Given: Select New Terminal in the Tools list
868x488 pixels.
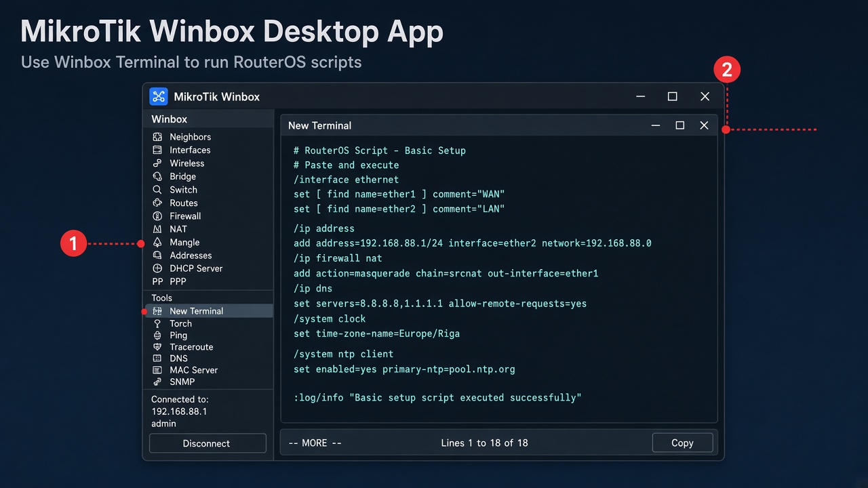Looking at the screenshot, I should [208, 311].
